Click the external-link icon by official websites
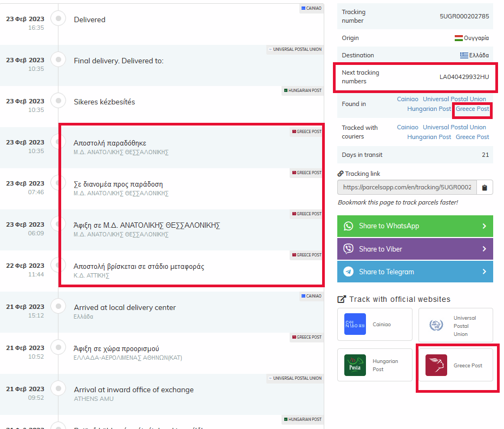This screenshot has height=429, width=504. coord(342,299)
